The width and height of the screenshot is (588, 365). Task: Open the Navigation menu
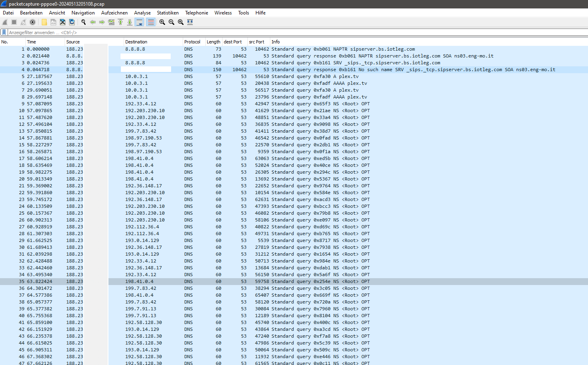[x=83, y=13]
